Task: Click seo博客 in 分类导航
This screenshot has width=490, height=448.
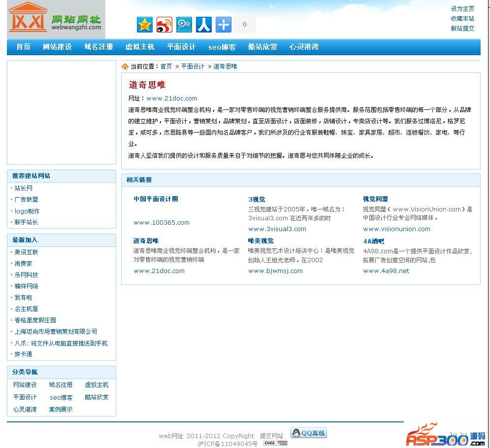Action: point(61,397)
